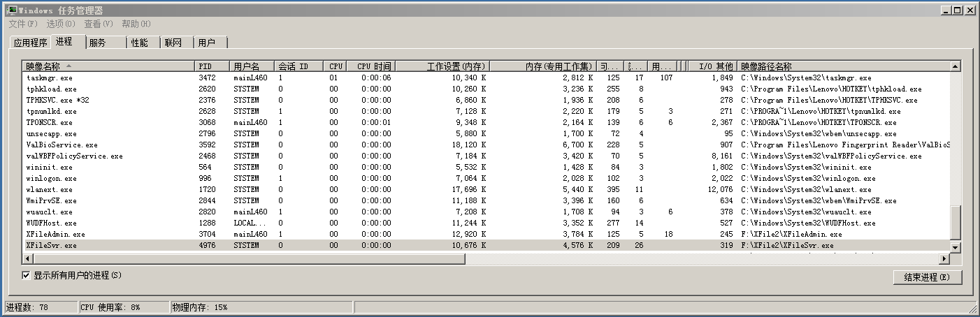Click the vertical scrollbar up arrow
Image resolution: width=980 pixels, height=317 pixels.
[x=956, y=66]
